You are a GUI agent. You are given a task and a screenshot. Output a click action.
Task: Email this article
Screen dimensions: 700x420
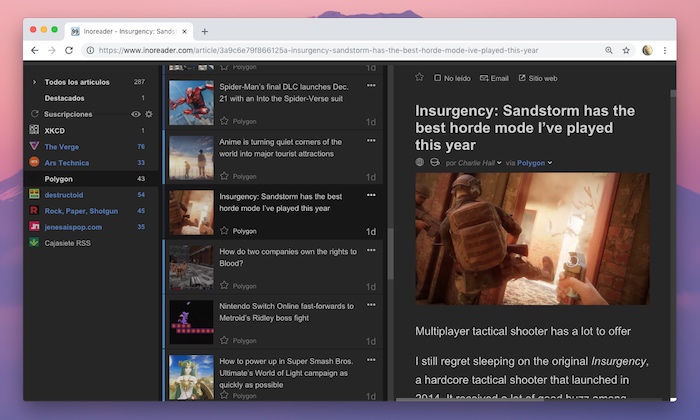pos(494,78)
